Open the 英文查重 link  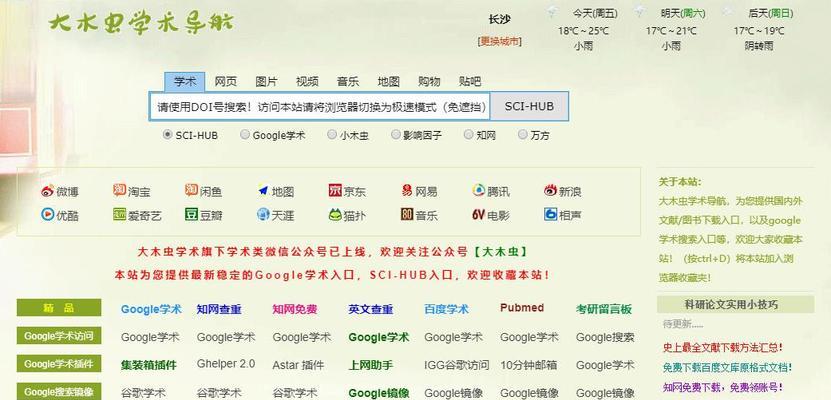[x=371, y=309]
